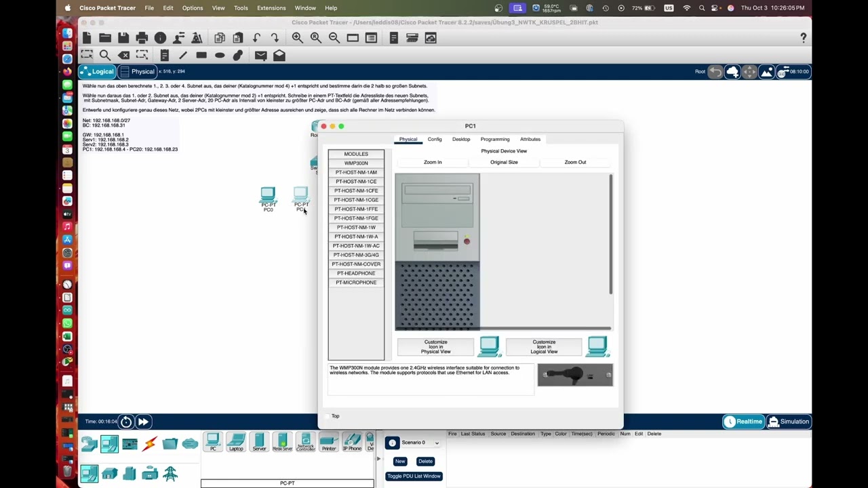Screen dimensions: 868x488
Task: Switch to the Physical workspace view
Action: click(137, 72)
